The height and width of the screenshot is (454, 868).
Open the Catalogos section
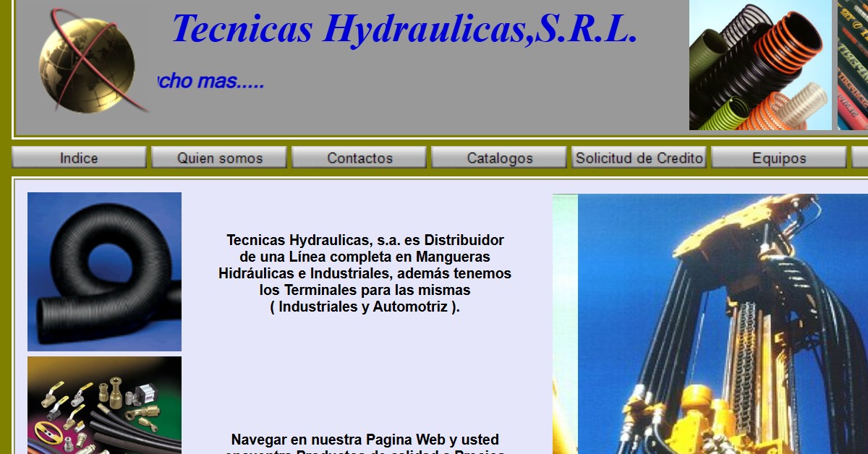click(x=499, y=158)
